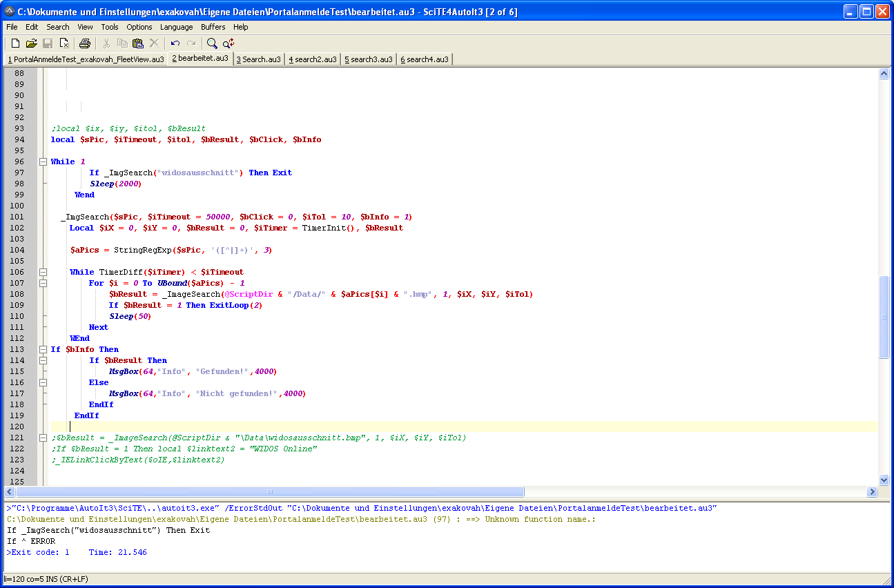This screenshot has width=894, height=588.
Task: Click the Undo arrow icon
Action: click(175, 43)
